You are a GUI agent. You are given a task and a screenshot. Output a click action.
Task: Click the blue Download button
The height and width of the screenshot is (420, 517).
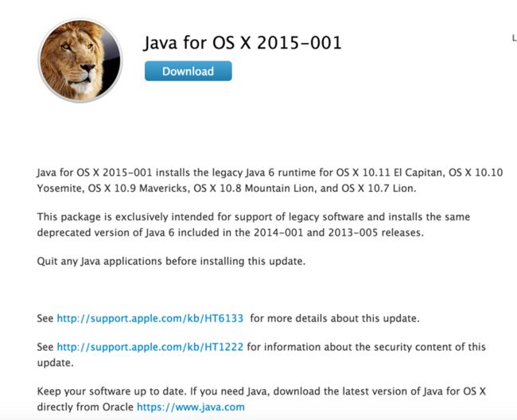[189, 71]
